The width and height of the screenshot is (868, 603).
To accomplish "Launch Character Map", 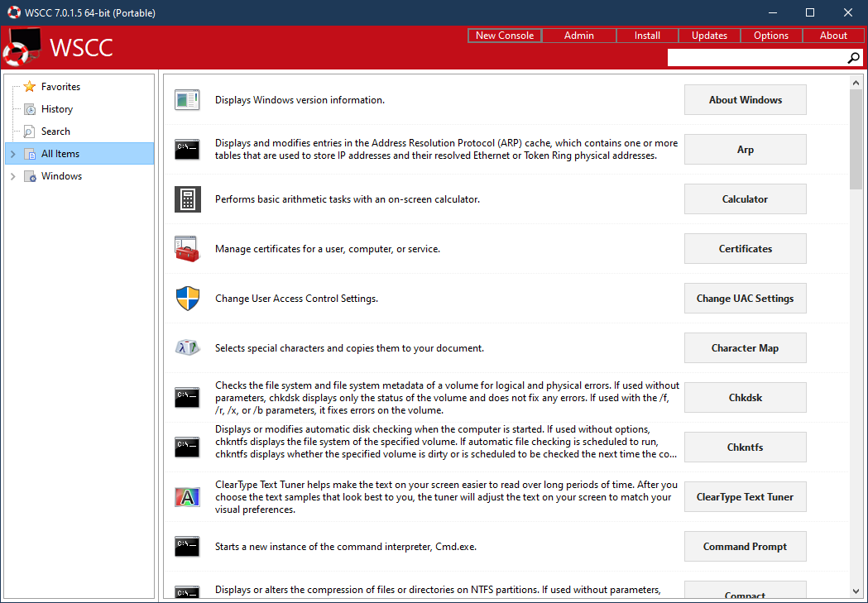I will pyautogui.click(x=745, y=348).
